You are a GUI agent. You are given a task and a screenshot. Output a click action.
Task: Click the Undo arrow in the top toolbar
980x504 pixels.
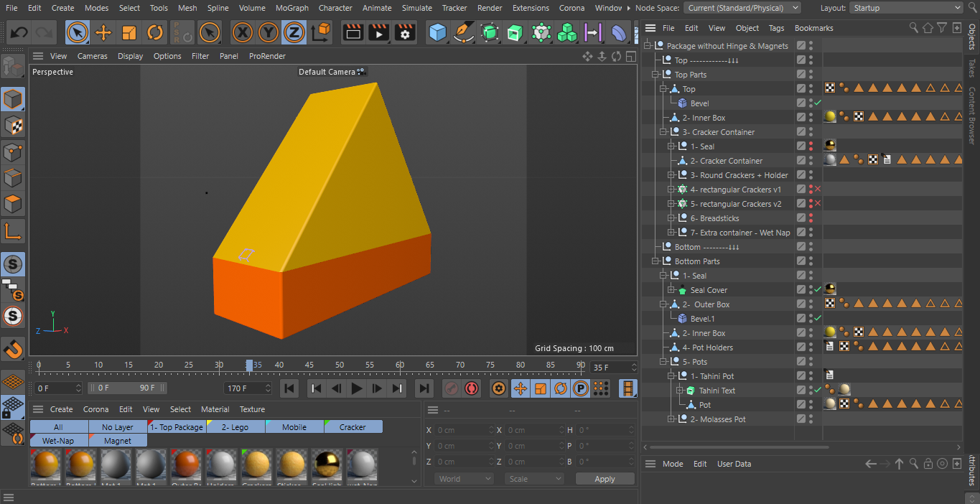[x=19, y=32]
